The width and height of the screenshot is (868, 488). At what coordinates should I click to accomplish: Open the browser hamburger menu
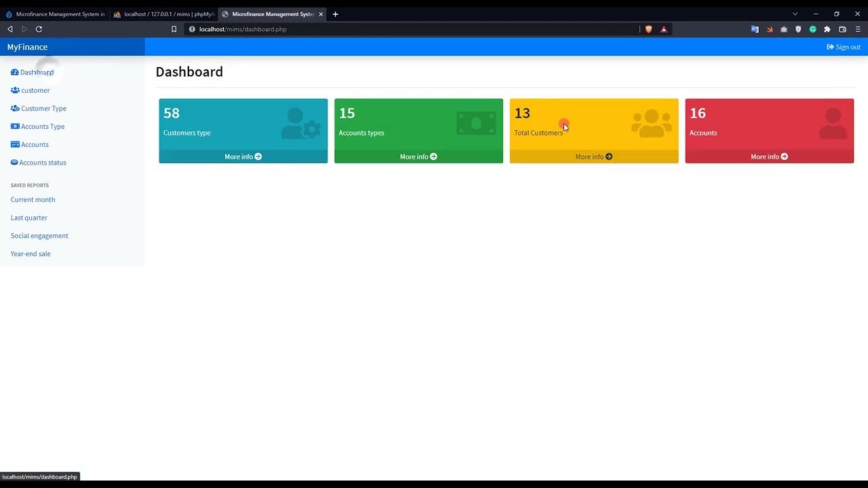tap(858, 29)
